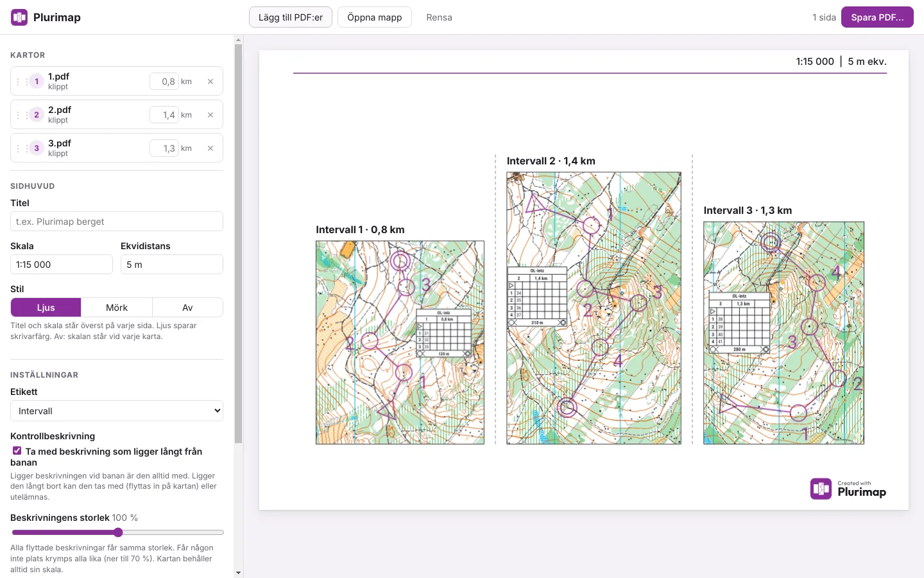Click the '5 m ekv.' text in the page header
This screenshot has height=578, width=924.
[867, 62]
